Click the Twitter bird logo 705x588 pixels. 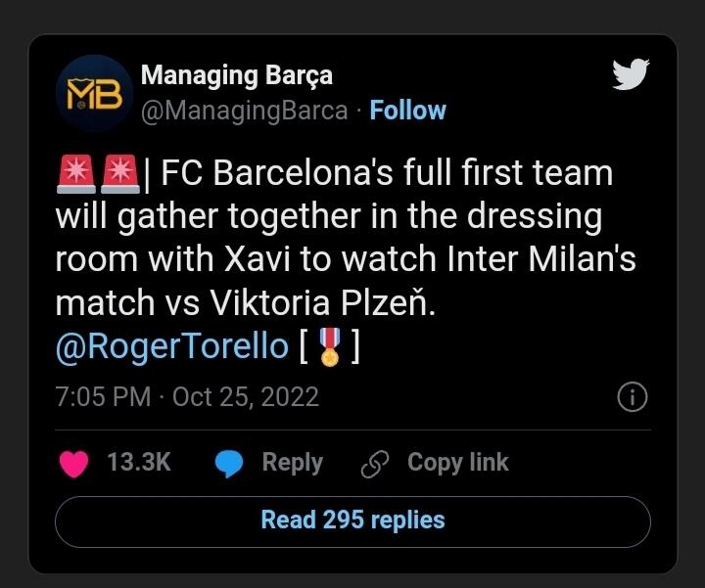(631, 74)
